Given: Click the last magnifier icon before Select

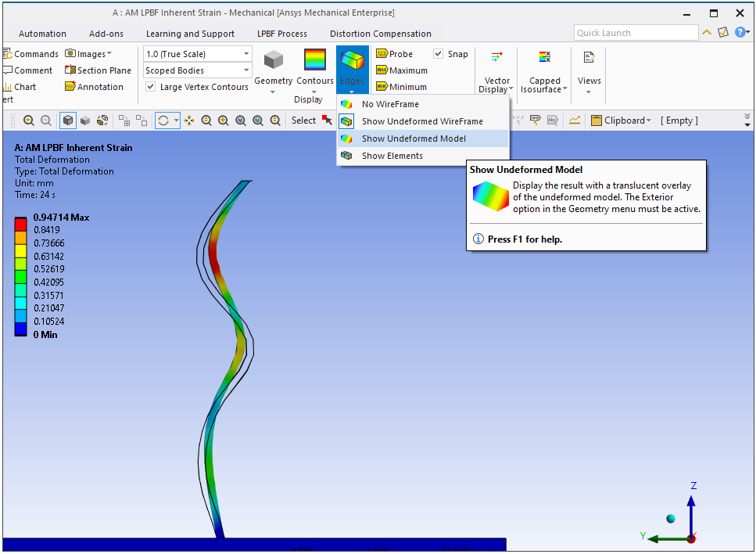Looking at the screenshot, I should pos(275,121).
